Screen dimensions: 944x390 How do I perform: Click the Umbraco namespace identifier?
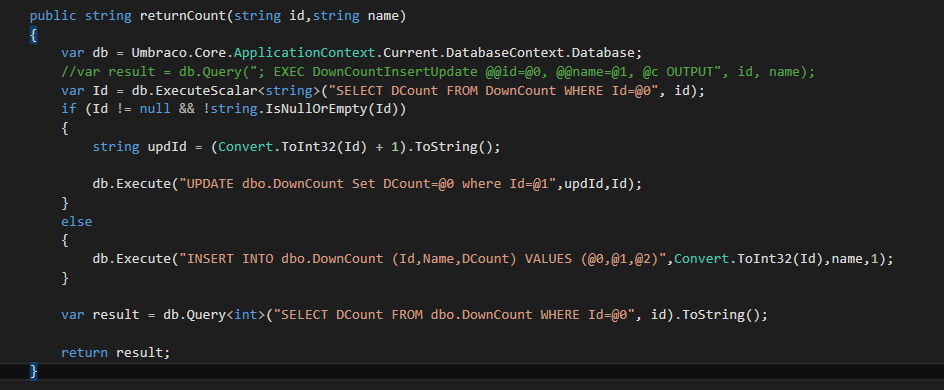tap(159, 53)
